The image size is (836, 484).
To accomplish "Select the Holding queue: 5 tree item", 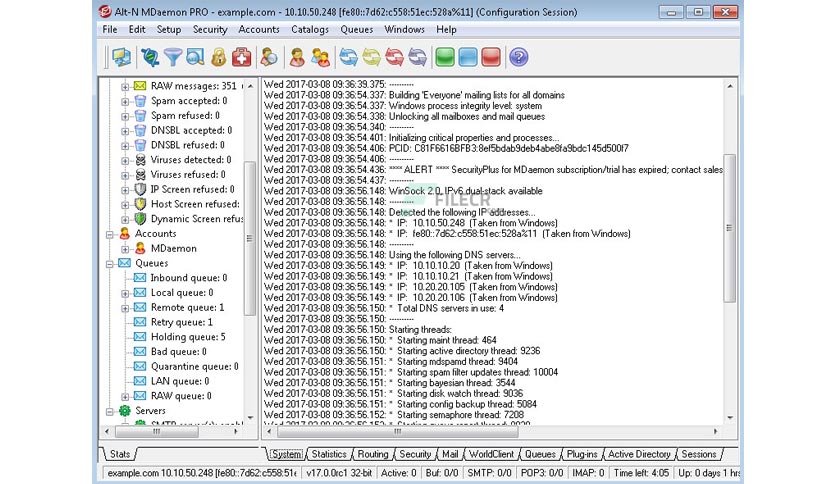I will point(188,337).
